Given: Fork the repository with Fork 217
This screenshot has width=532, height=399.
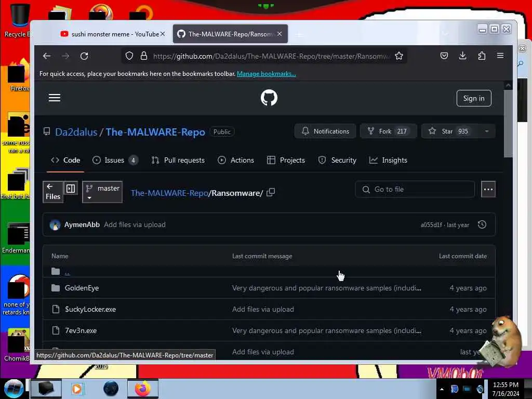Looking at the screenshot, I should click(x=388, y=131).
